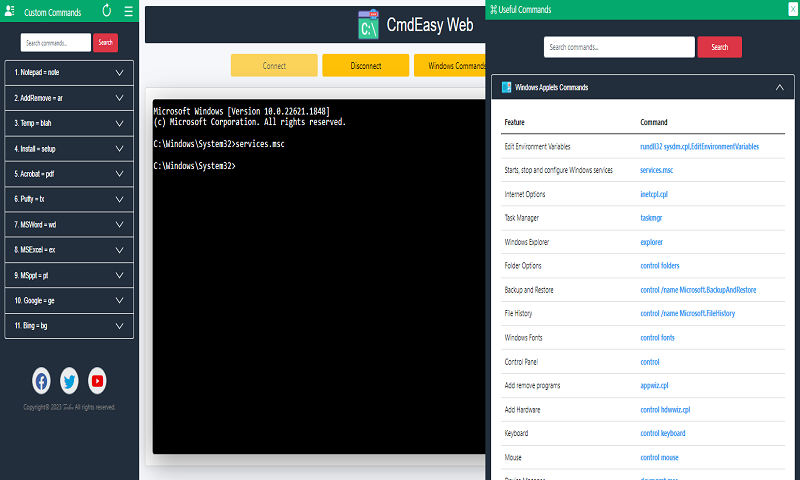Run the appwiz.cpl command link
The width and height of the screenshot is (800, 480).
tap(654, 386)
